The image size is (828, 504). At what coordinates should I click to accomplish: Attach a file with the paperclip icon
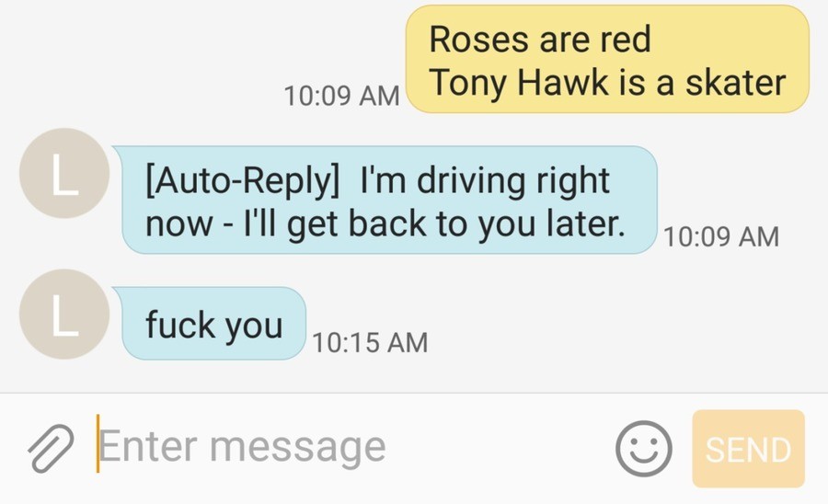51,448
